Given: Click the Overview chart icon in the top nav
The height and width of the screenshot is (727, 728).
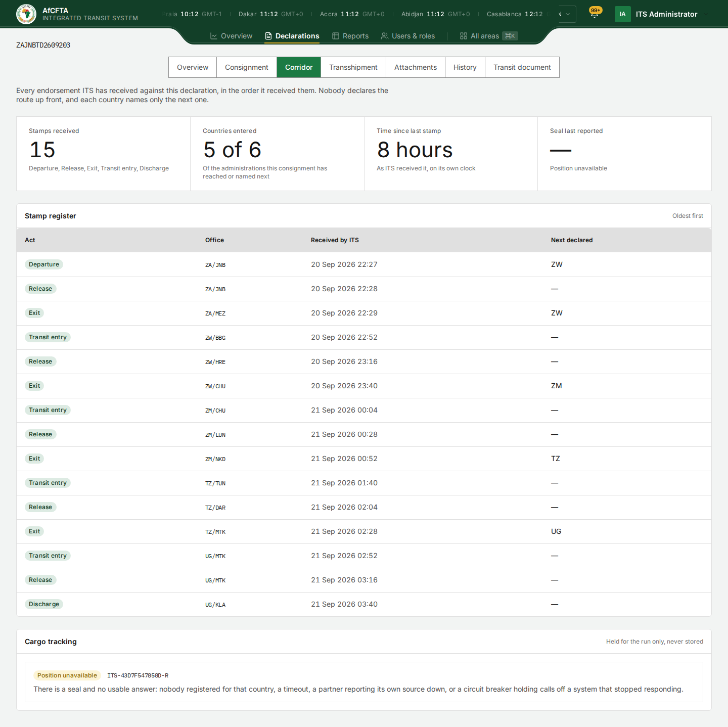Looking at the screenshot, I should click(x=214, y=36).
